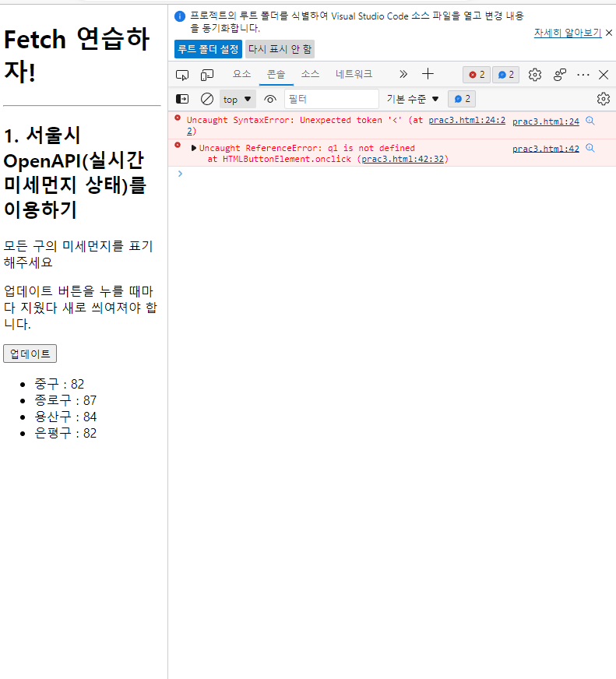This screenshot has width=616, height=679.
Task: Toggle the console sidebar icon
Action: 182,99
